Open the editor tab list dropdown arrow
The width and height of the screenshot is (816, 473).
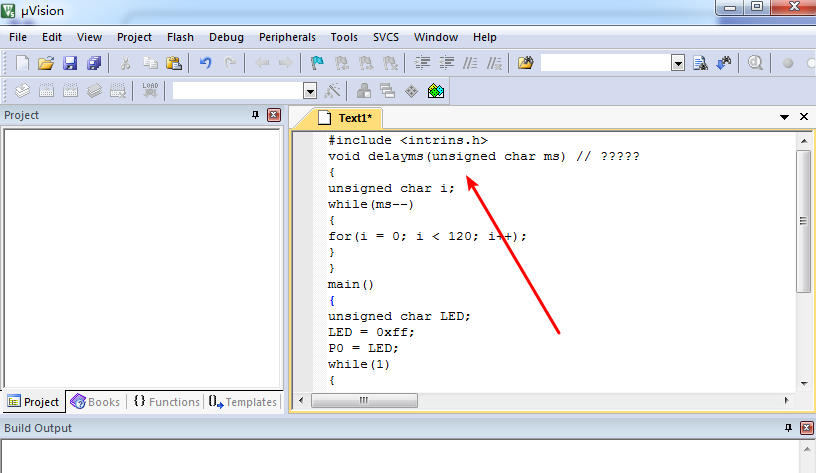pyautogui.click(x=784, y=117)
